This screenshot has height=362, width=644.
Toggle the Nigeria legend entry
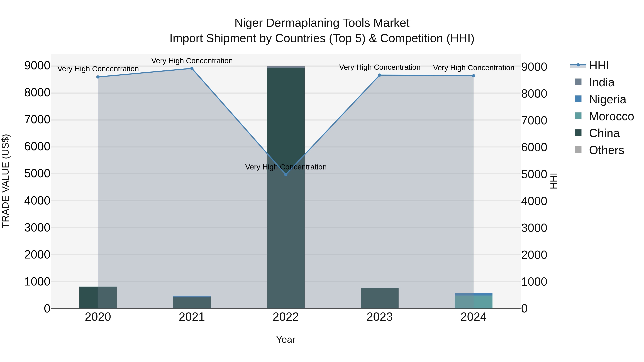[601, 99]
